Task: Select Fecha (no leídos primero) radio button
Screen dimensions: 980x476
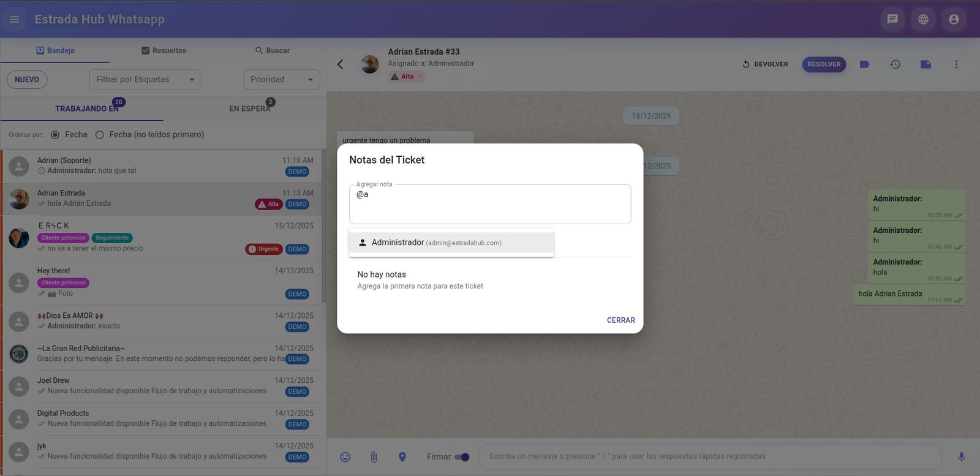Action: coord(99,135)
